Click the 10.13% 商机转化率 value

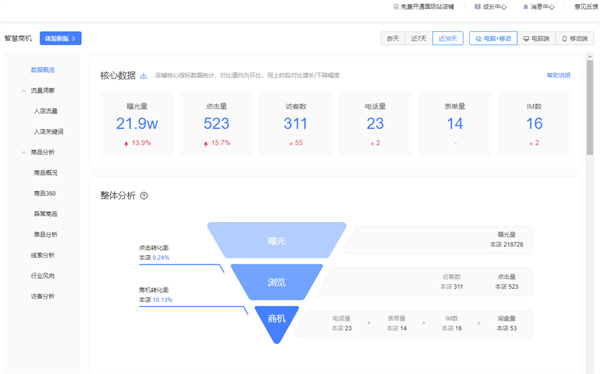162,300
